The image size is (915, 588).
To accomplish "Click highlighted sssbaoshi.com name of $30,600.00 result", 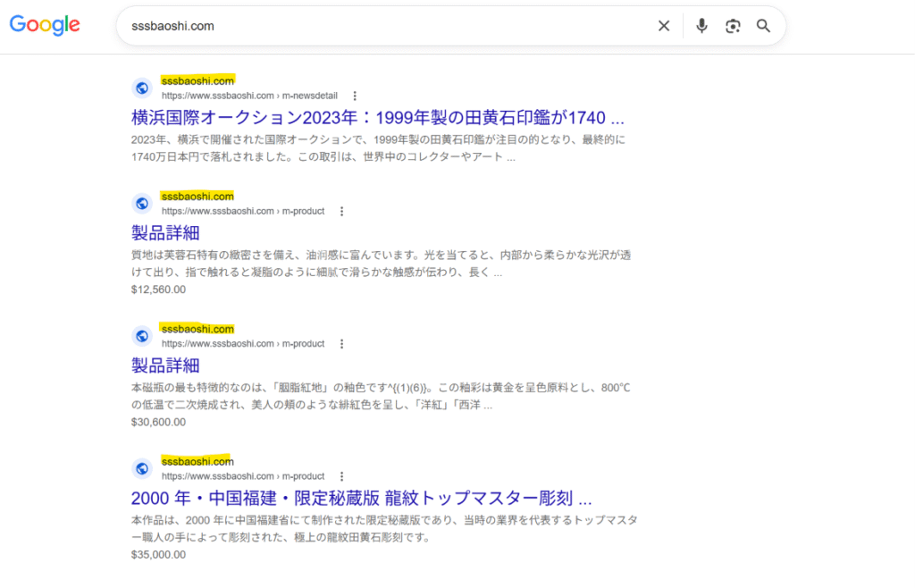I will 197,329.
